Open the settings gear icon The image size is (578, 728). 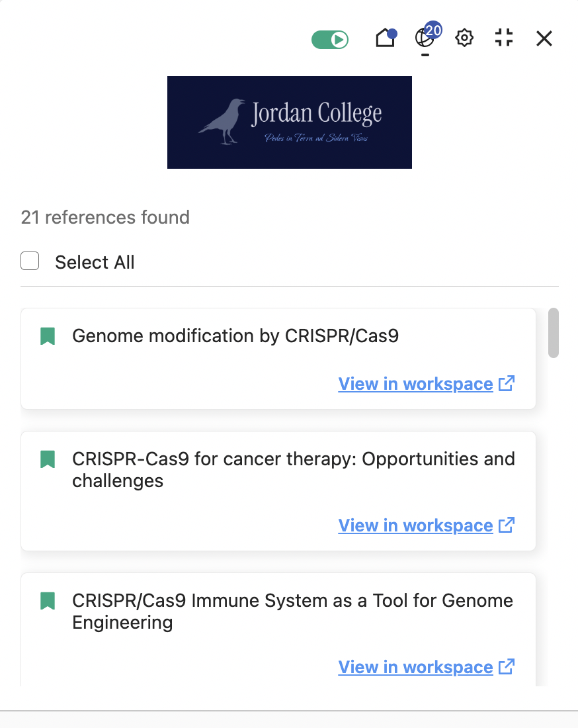click(464, 38)
